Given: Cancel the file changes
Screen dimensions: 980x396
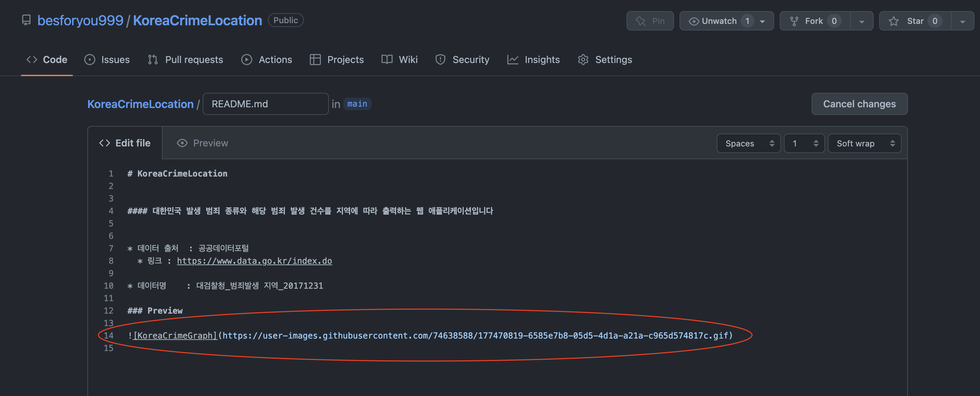Looking at the screenshot, I should [859, 104].
